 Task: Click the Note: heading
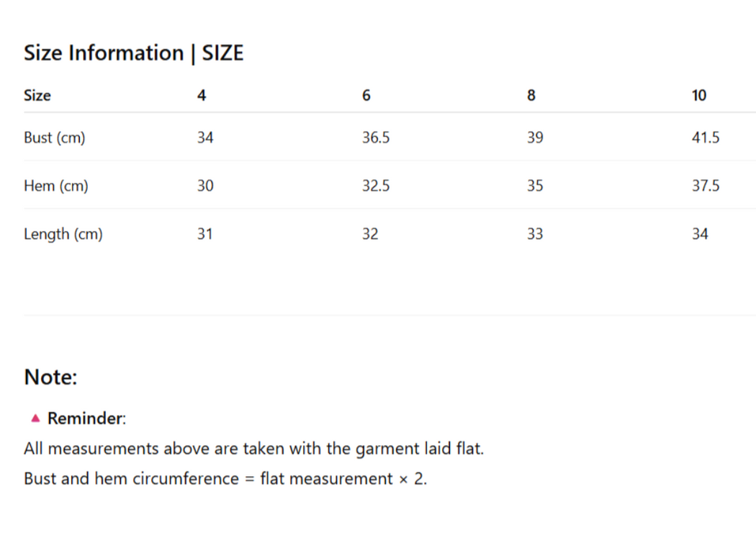point(50,377)
